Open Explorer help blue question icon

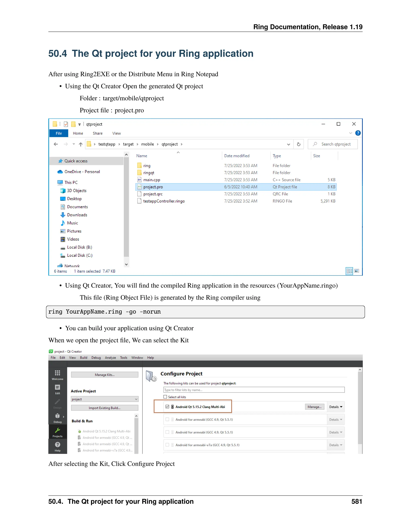coord(358,133)
